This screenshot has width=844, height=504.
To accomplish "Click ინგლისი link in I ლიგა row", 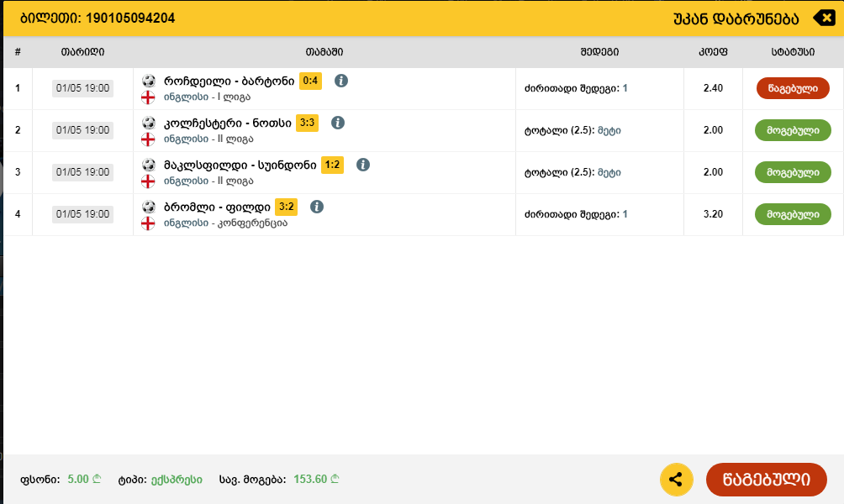I will click(186, 97).
